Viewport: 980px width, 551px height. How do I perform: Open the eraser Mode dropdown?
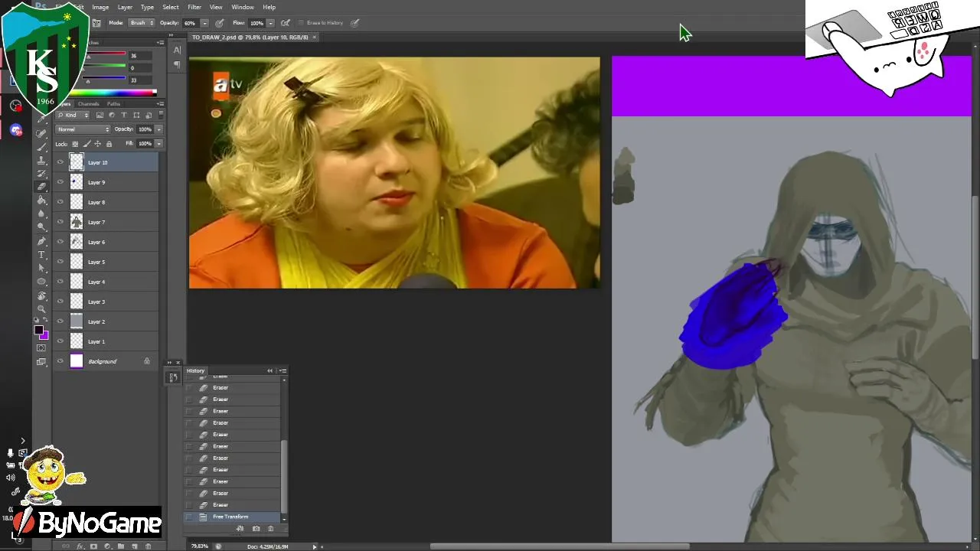click(142, 23)
